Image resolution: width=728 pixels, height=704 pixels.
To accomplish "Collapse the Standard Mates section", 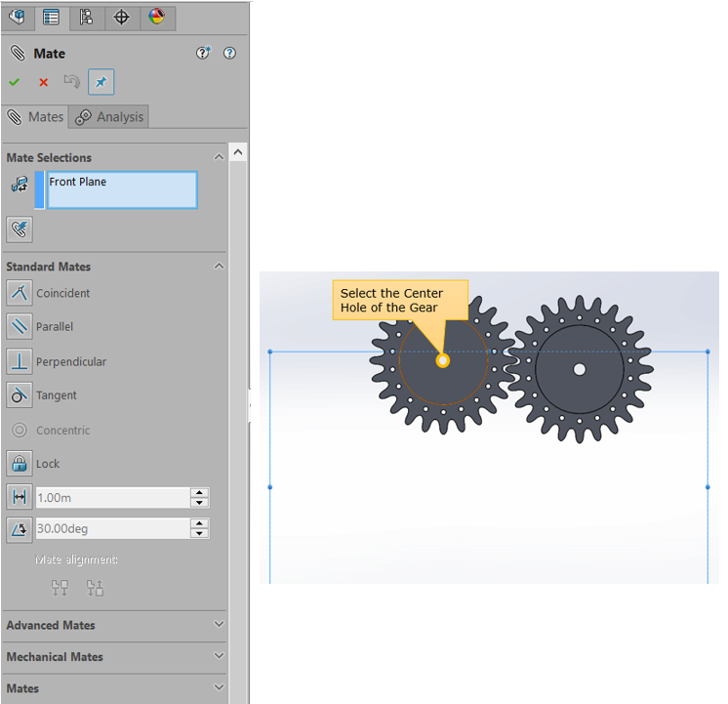I will pyautogui.click(x=219, y=267).
